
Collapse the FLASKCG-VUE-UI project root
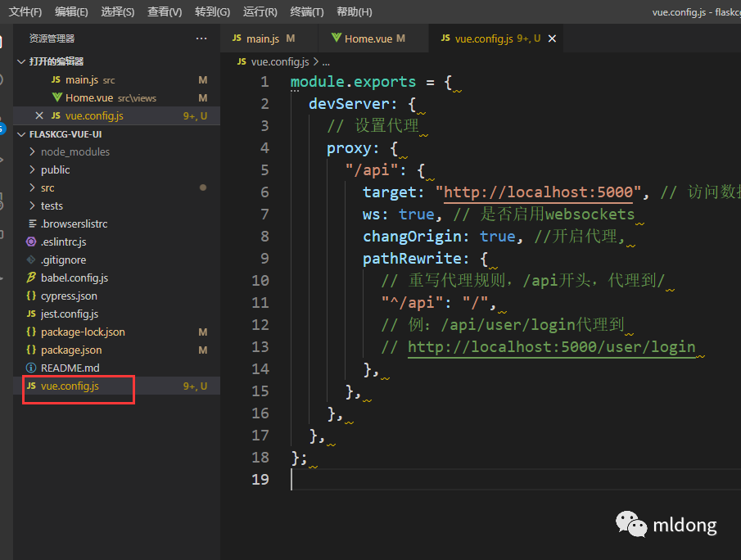coord(21,133)
